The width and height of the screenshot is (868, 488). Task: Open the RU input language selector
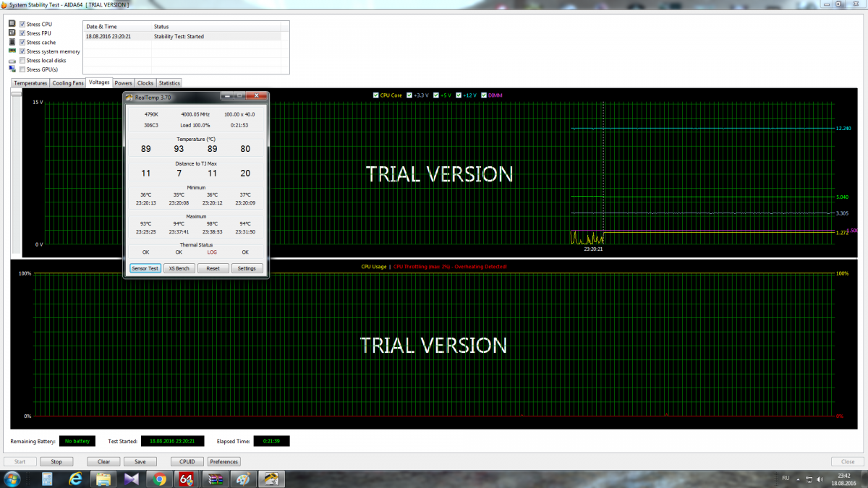pyautogui.click(x=786, y=479)
